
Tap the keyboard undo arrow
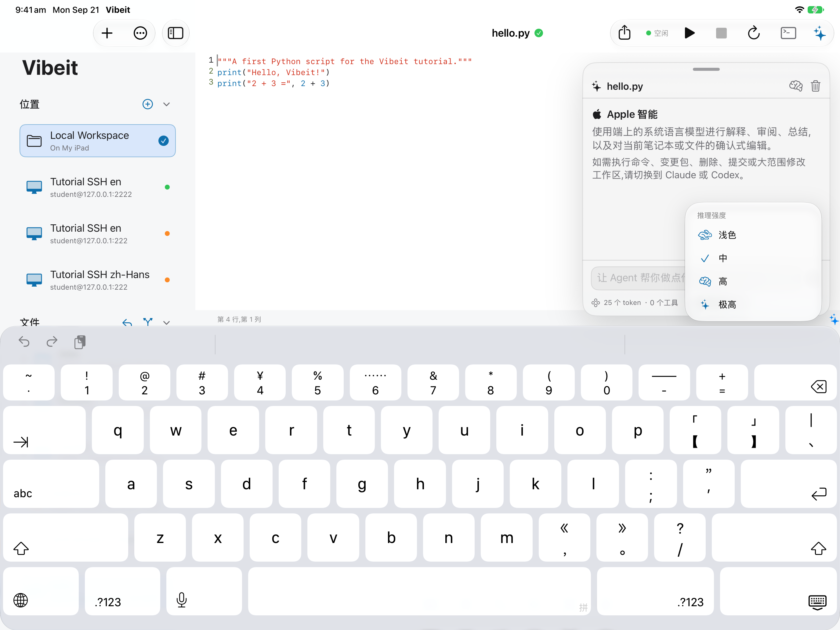click(24, 342)
